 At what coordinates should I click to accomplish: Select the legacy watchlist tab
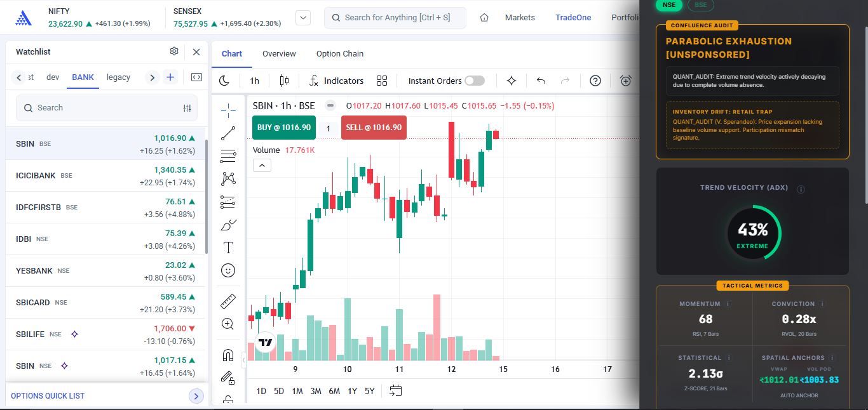coord(118,77)
